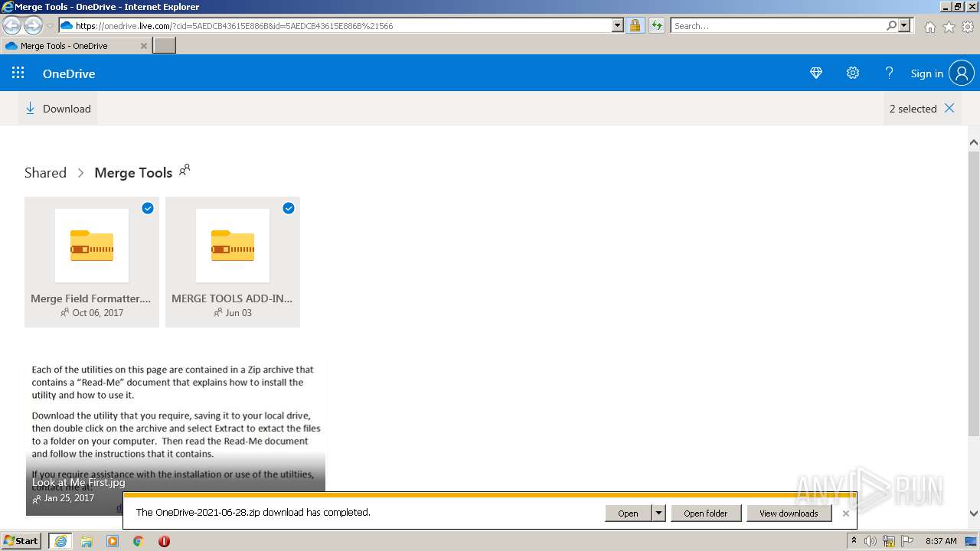Uncheck the MERGE TOOLS ADD-IN selection circle
This screenshot has height=551, width=980.
pyautogui.click(x=289, y=208)
